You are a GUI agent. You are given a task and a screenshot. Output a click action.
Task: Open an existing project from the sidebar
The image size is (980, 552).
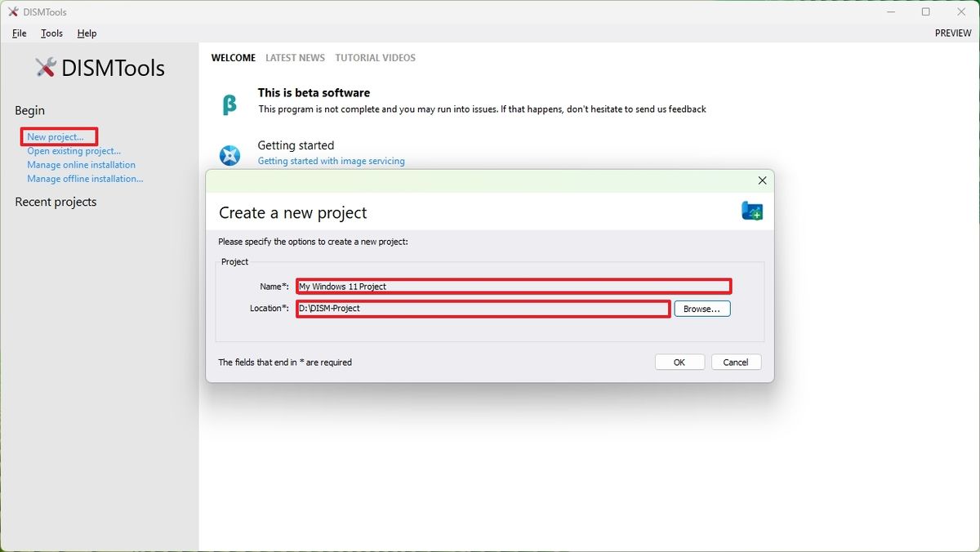click(x=73, y=150)
